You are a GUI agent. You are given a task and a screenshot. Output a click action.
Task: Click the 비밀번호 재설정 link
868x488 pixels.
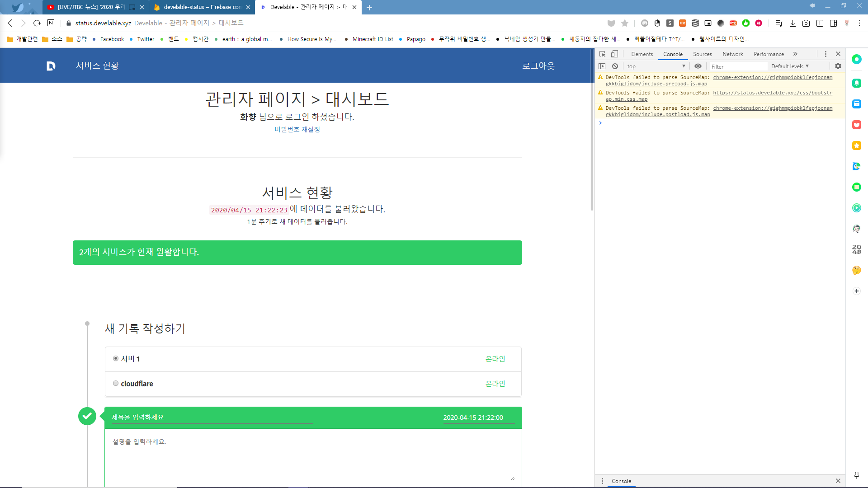click(x=297, y=130)
